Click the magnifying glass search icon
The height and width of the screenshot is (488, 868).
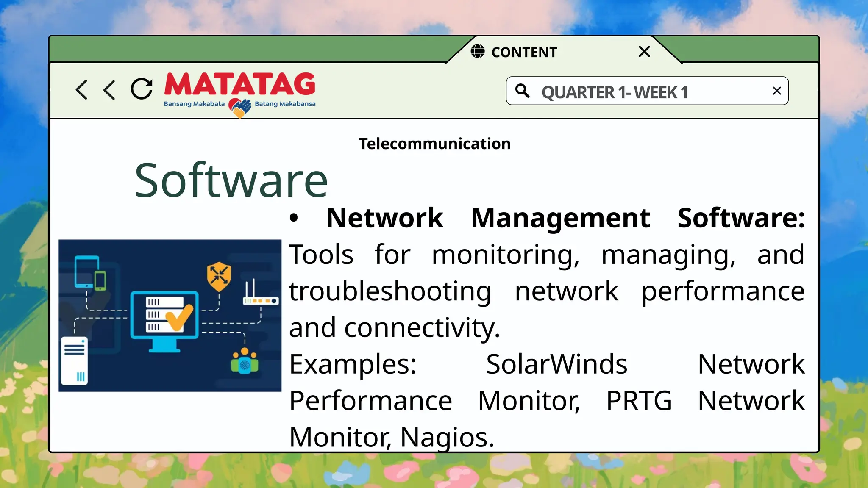pyautogui.click(x=522, y=91)
